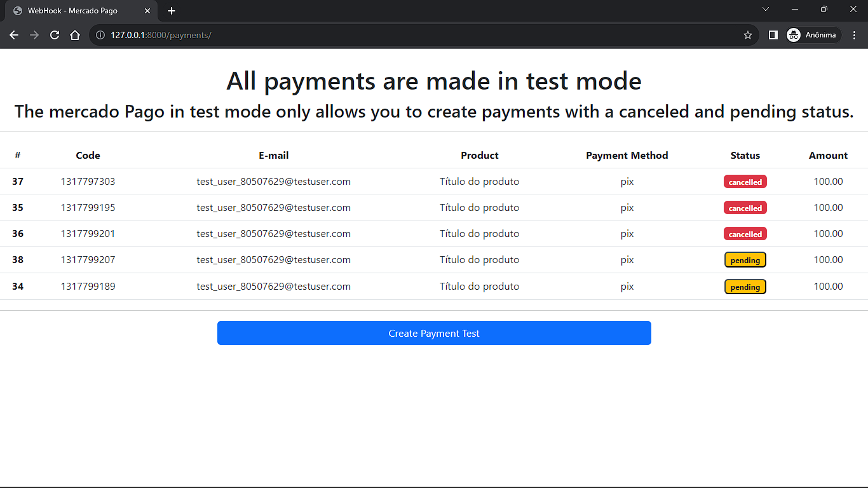This screenshot has width=868, height=488.
Task: Click row number 38
Action: click(18, 260)
